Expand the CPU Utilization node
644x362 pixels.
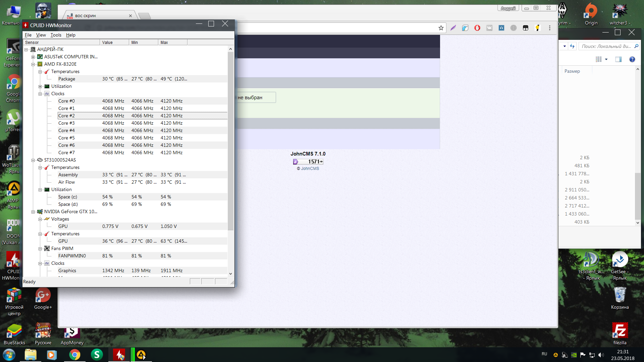coord(40,86)
